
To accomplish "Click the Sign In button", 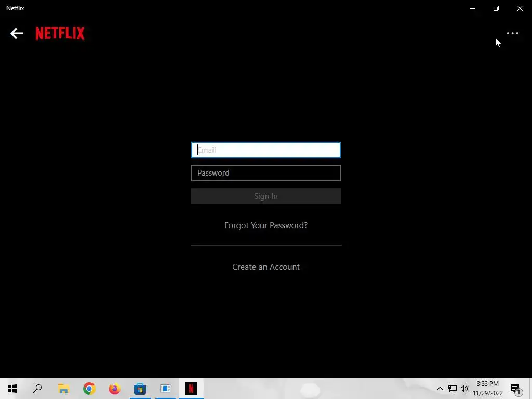I will pyautogui.click(x=265, y=196).
